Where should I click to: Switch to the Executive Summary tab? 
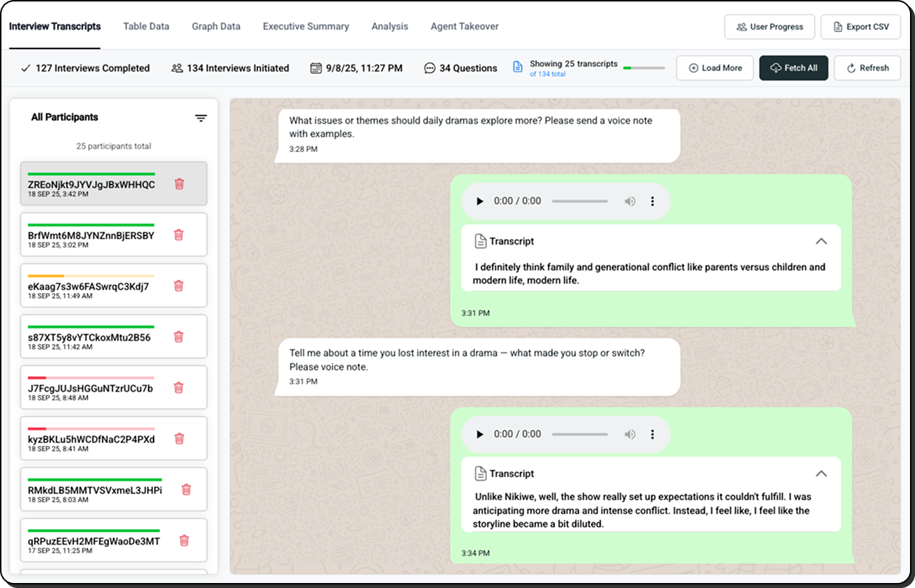coord(306,26)
